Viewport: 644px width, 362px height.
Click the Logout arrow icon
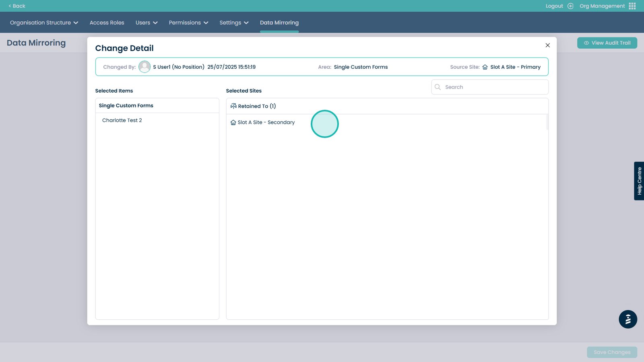(x=570, y=6)
